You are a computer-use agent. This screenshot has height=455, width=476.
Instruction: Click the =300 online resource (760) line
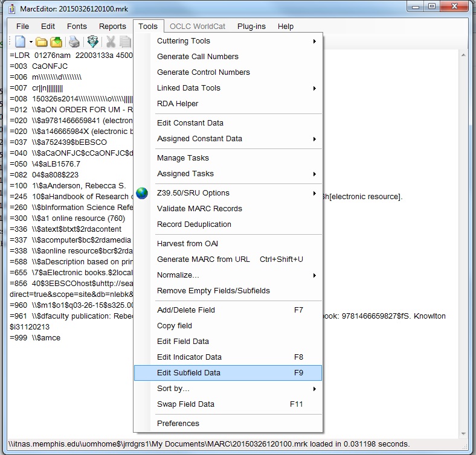[x=67, y=218]
